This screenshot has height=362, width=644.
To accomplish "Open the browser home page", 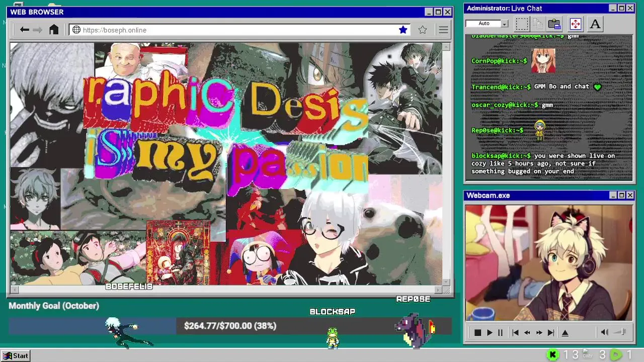I will pyautogui.click(x=54, y=30).
